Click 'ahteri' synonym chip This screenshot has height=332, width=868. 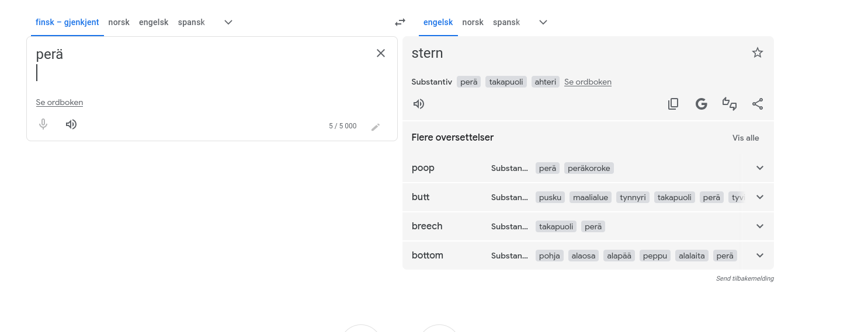click(x=546, y=82)
